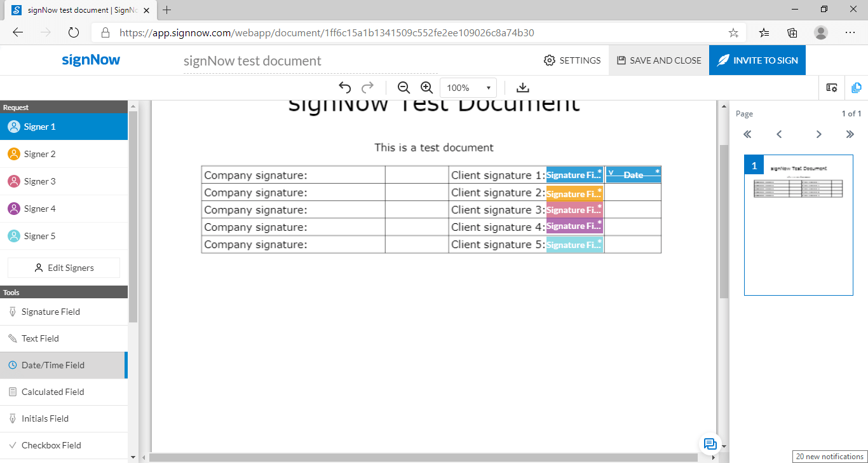
Task: Undo the last action
Action: pos(345,88)
